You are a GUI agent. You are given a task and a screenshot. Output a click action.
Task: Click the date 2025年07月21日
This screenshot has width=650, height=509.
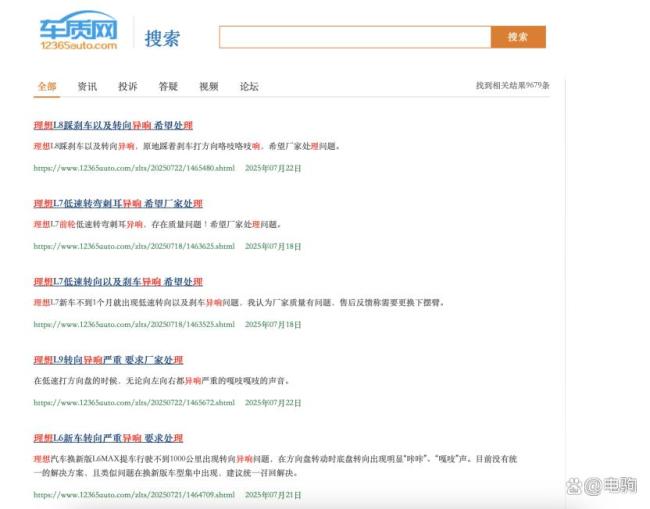tap(273, 494)
